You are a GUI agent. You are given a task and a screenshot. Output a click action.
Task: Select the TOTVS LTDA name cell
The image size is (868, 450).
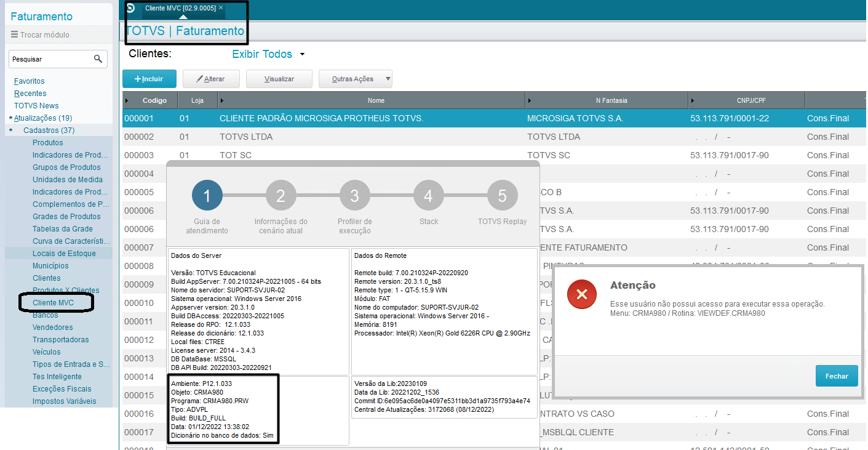point(246,137)
